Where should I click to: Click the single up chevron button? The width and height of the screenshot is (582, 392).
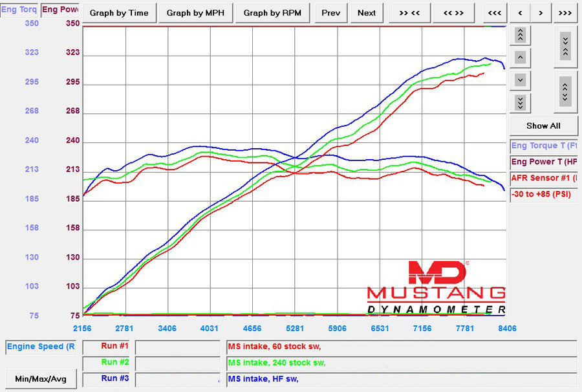point(520,58)
